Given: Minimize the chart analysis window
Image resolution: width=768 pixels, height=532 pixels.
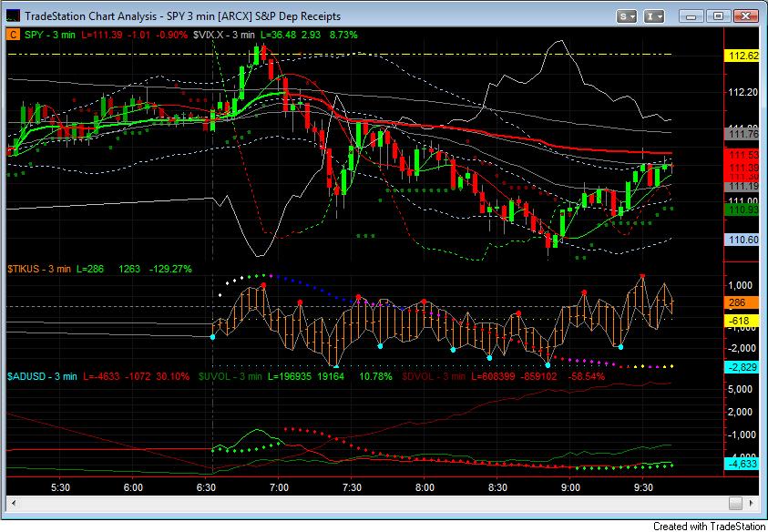Looking at the screenshot, I should pos(691,16).
